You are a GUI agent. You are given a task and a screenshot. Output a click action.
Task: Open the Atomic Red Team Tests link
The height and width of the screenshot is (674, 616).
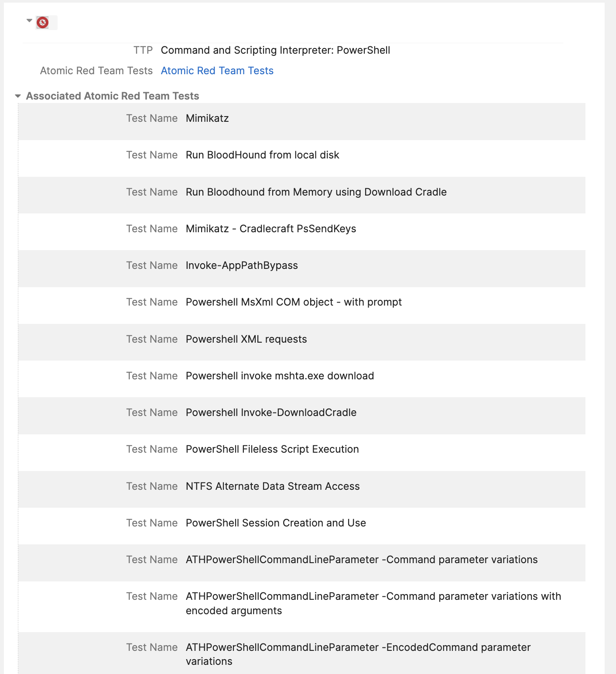pos(217,71)
